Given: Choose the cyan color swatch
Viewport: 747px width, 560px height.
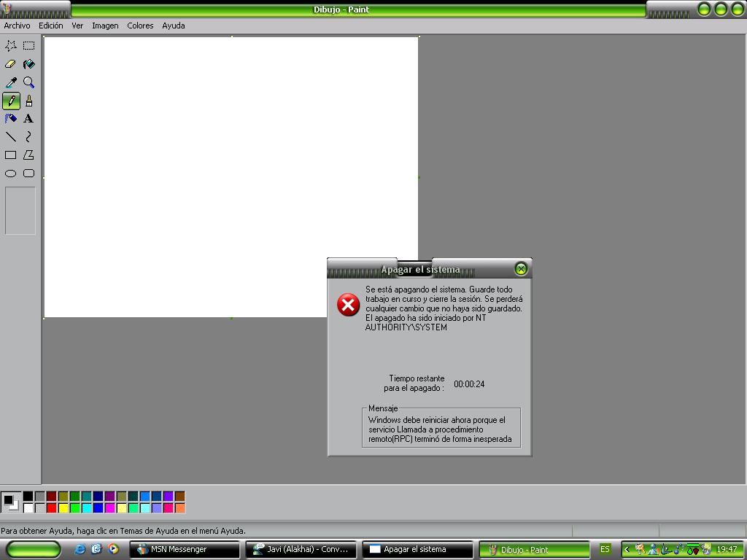Looking at the screenshot, I should (x=86, y=508).
